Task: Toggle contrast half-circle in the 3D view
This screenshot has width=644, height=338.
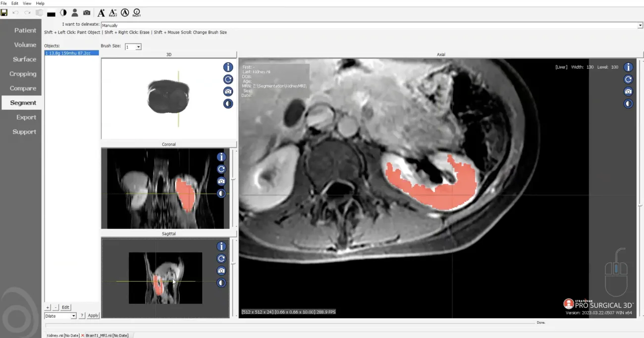Action: [x=228, y=104]
